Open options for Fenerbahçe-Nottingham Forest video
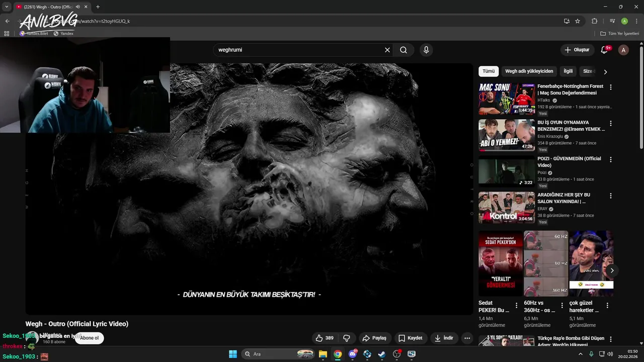644x362 pixels. (x=611, y=87)
